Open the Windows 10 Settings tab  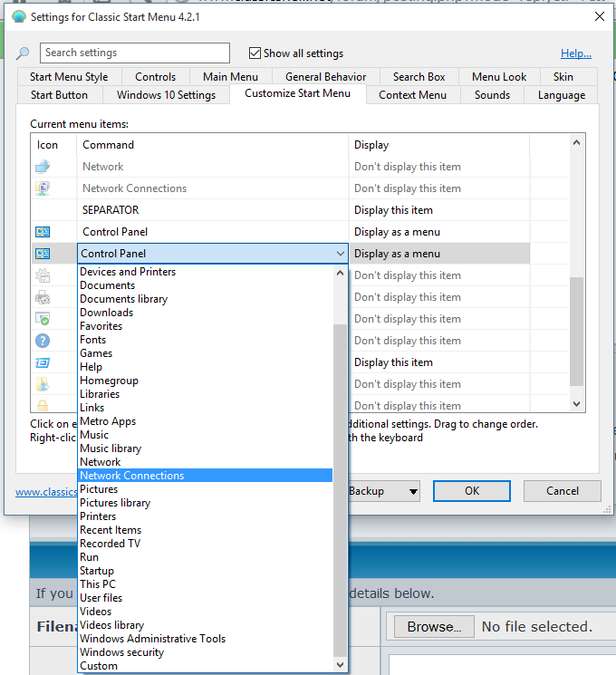(x=166, y=95)
